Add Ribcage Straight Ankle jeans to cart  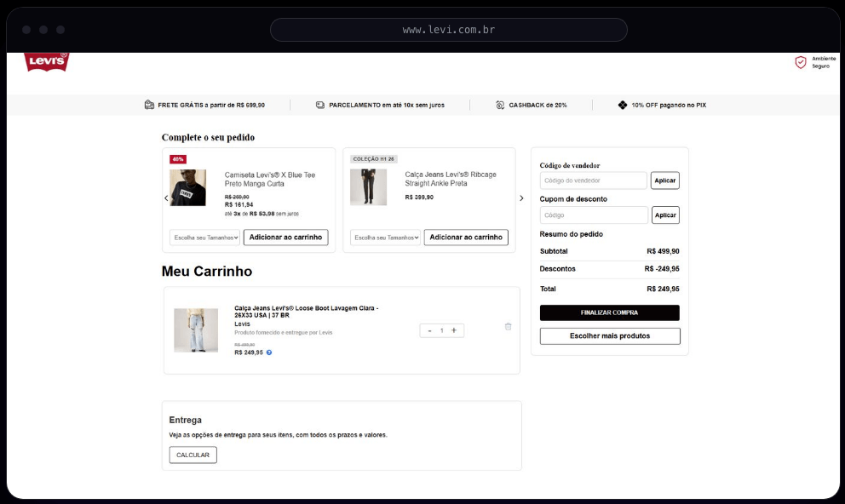(466, 238)
